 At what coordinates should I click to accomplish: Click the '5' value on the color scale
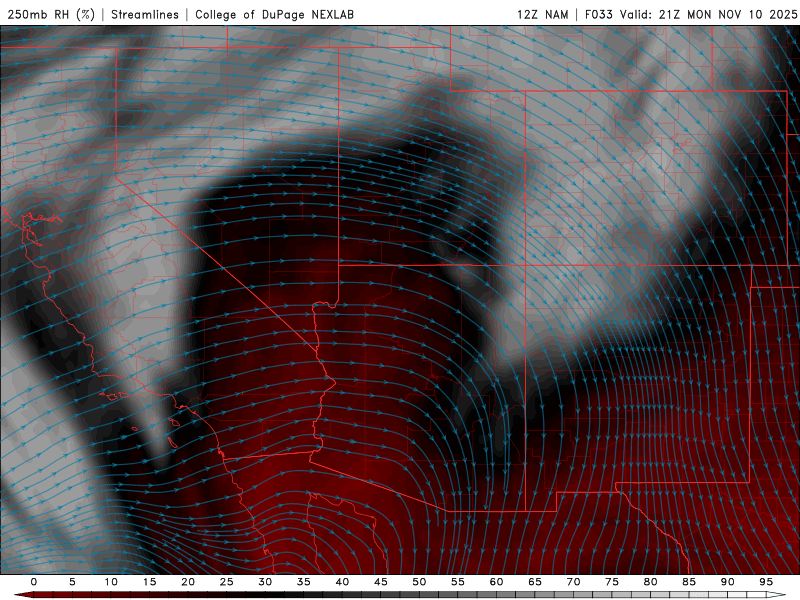click(72, 582)
